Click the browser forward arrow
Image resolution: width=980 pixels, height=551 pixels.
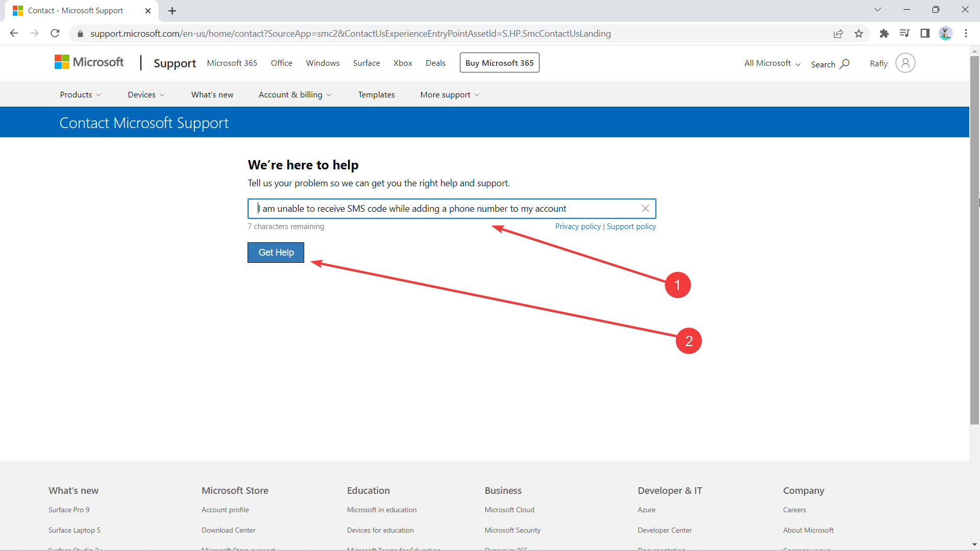[34, 34]
